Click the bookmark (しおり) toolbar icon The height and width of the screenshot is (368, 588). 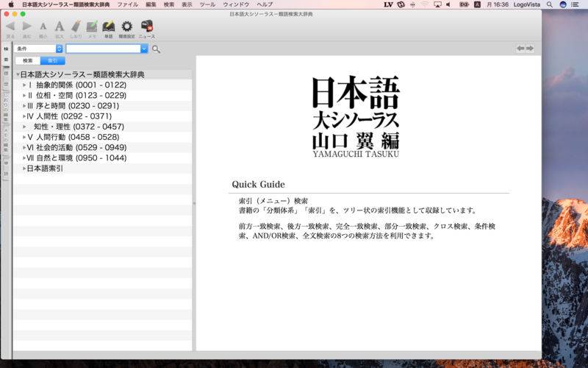pyautogui.click(x=76, y=26)
